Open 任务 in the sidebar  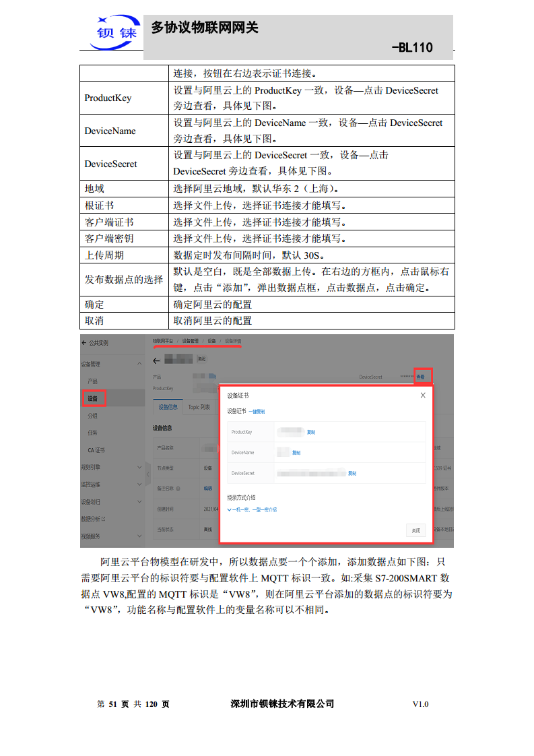[x=92, y=433]
